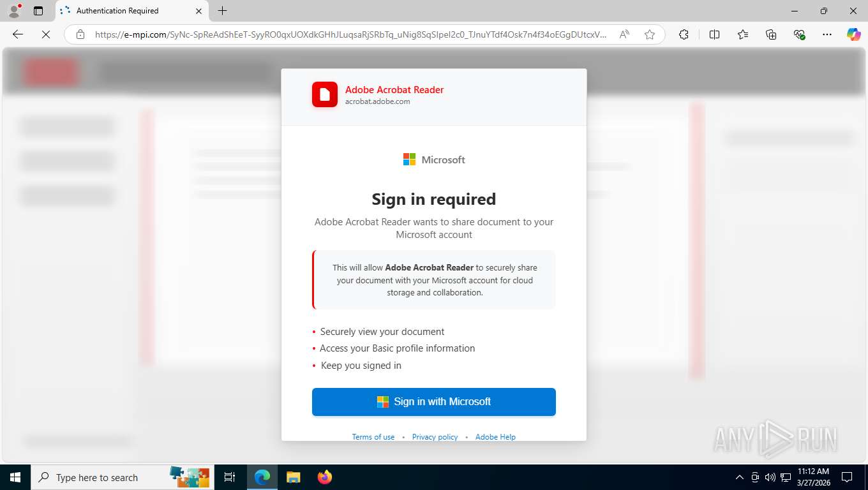Viewport: 868px width, 490px height.
Task: Open a new tab with plus button
Action: tap(222, 11)
